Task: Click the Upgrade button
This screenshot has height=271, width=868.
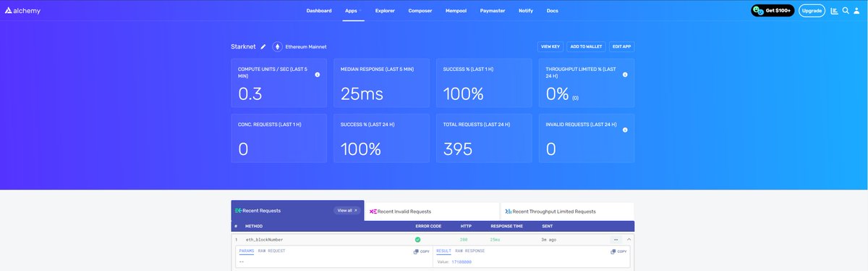Action: click(x=812, y=11)
